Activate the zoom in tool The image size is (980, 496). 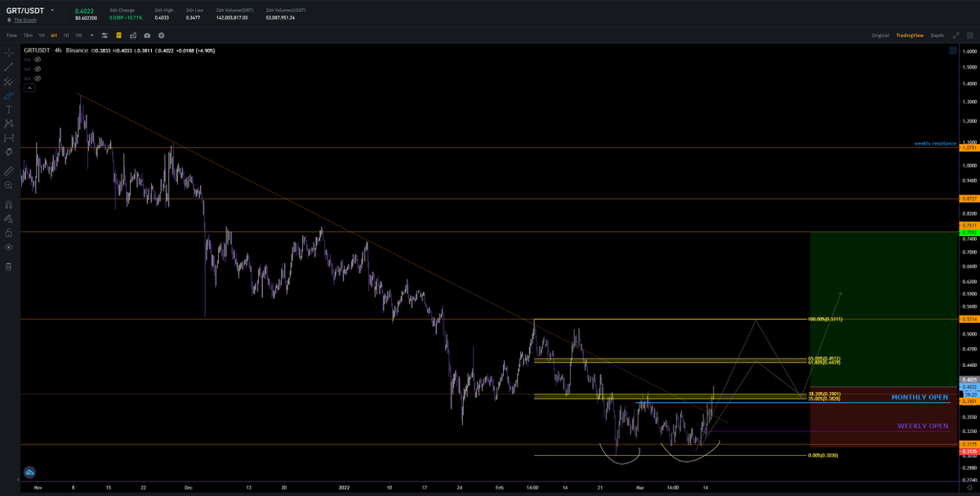(9, 185)
